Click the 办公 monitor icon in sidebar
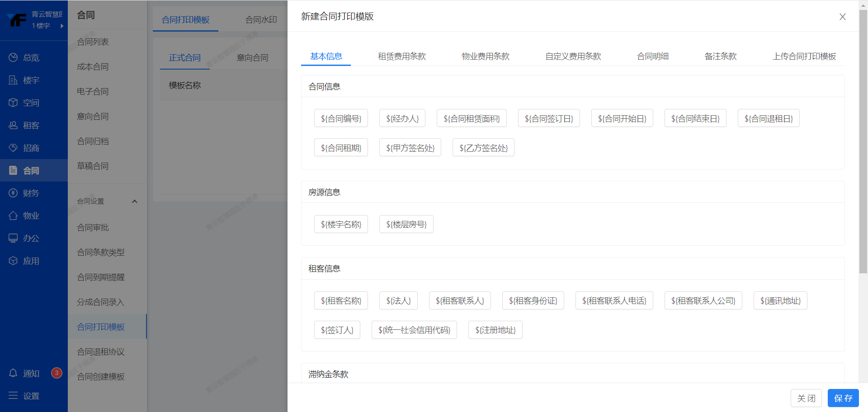 [13, 238]
